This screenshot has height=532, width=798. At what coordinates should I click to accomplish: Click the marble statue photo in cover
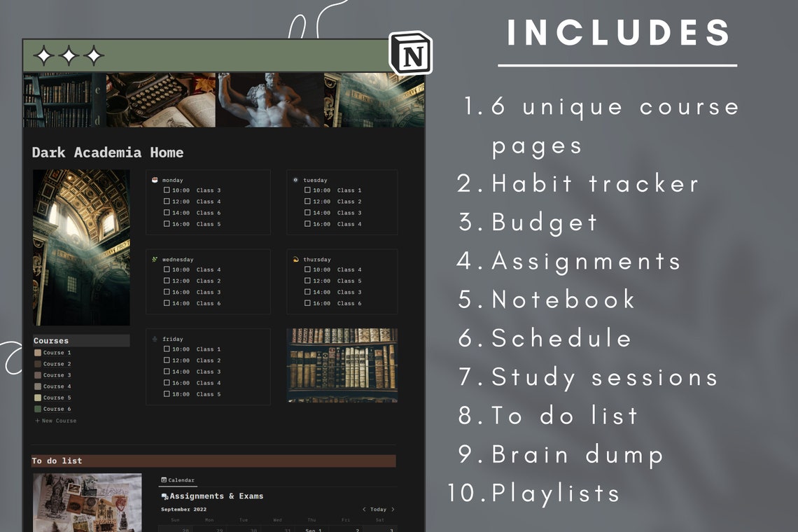click(x=269, y=100)
